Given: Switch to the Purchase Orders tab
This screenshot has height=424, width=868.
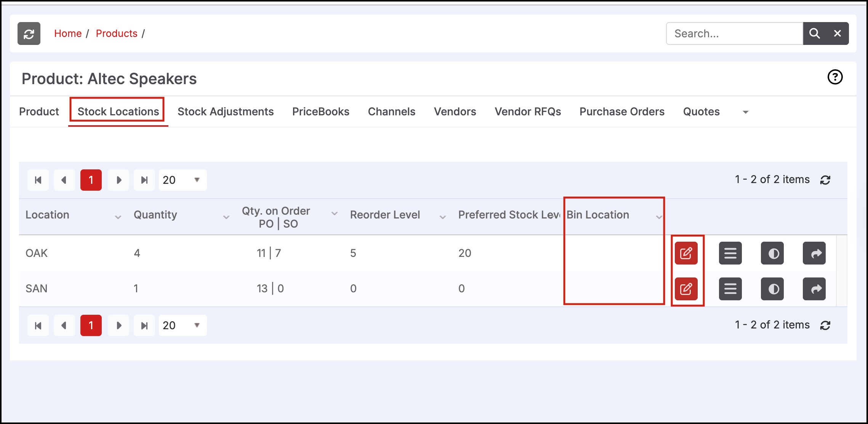Looking at the screenshot, I should pyautogui.click(x=622, y=112).
